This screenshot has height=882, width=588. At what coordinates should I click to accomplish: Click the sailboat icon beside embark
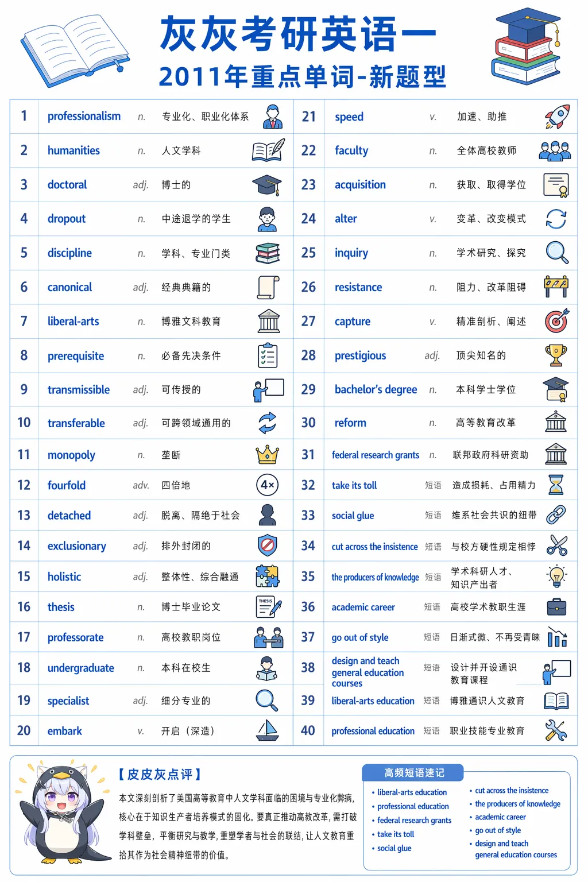[268, 730]
